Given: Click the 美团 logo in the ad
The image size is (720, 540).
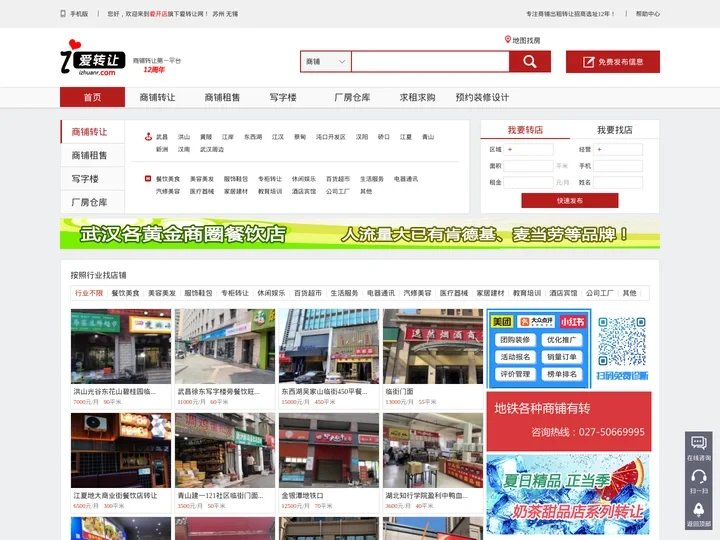Looking at the screenshot, I should point(501,322).
